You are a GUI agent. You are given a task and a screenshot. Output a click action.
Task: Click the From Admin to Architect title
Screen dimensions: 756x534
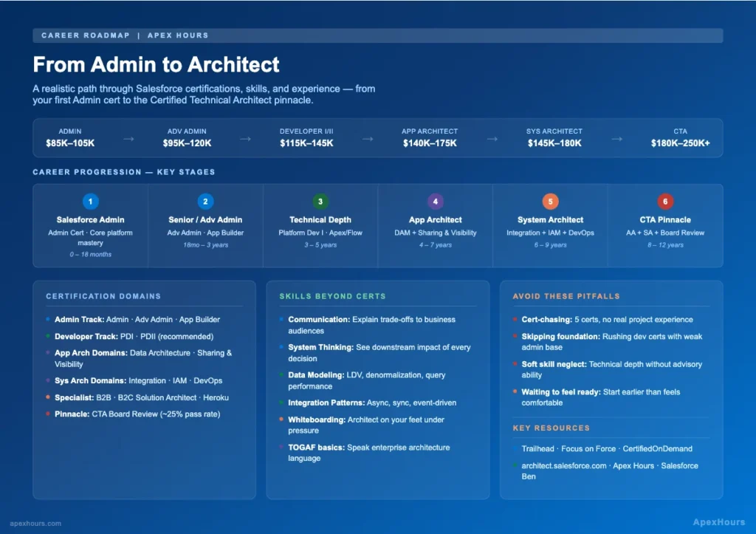pyautogui.click(x=156, y=64)
